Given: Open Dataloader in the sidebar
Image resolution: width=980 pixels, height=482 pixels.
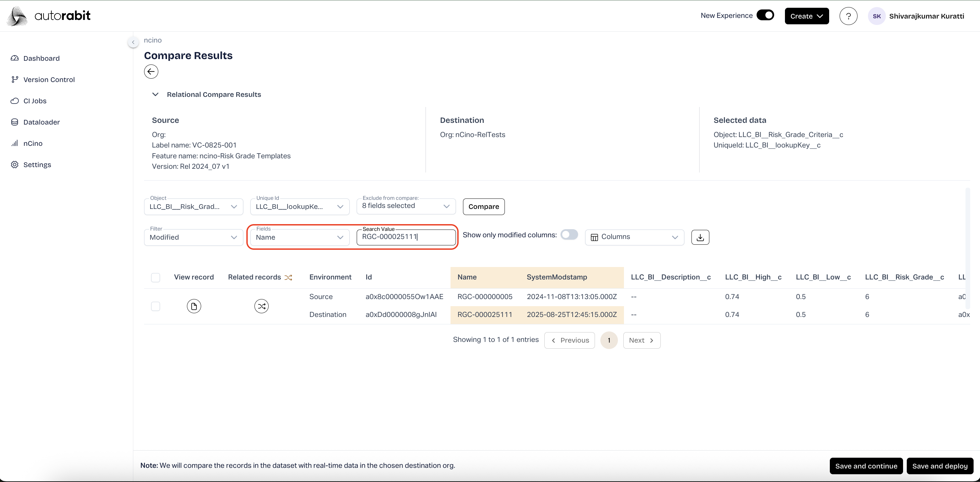Looking at the screenshot, I should pos(42,122).
